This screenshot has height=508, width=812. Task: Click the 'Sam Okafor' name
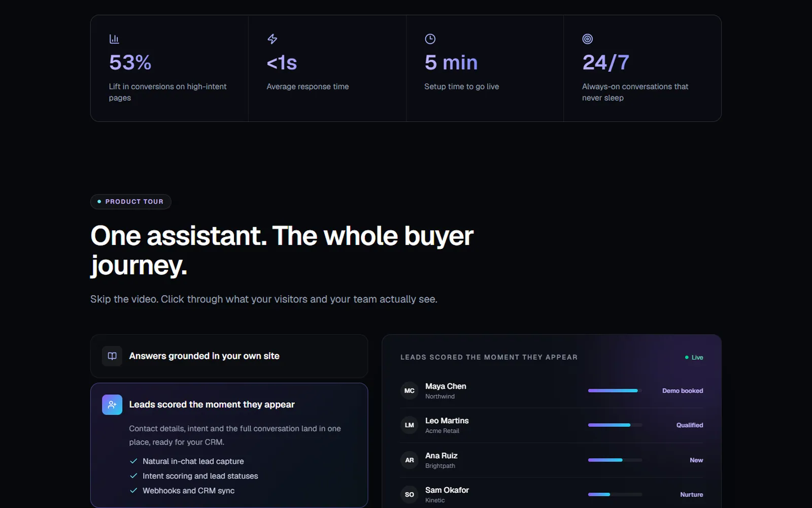[447, 490]
